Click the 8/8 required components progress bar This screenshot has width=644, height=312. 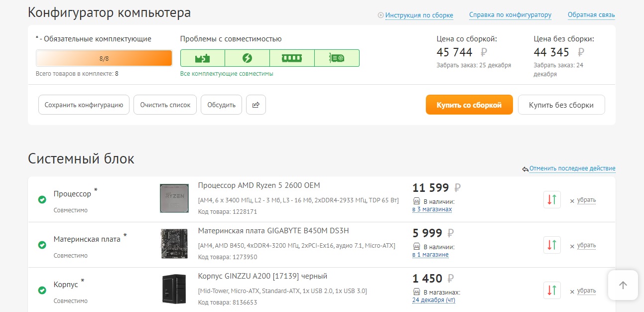click(x=104, y=58)
